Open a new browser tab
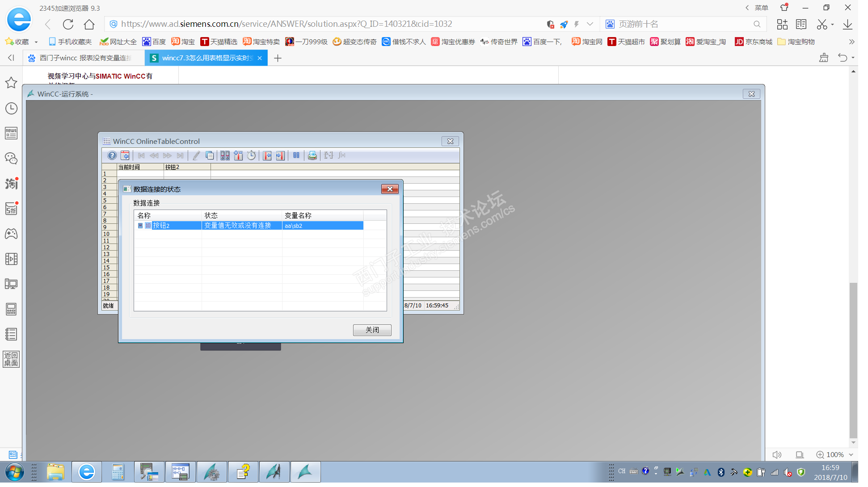This screenshot has height=487, width=868. pyautogui.click(x=278, y=58)
